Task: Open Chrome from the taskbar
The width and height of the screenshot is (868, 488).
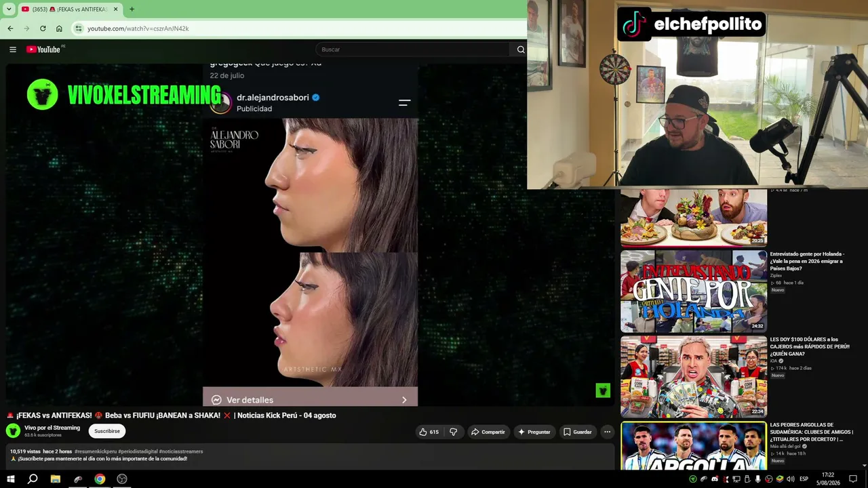Action: click(100, 479)
